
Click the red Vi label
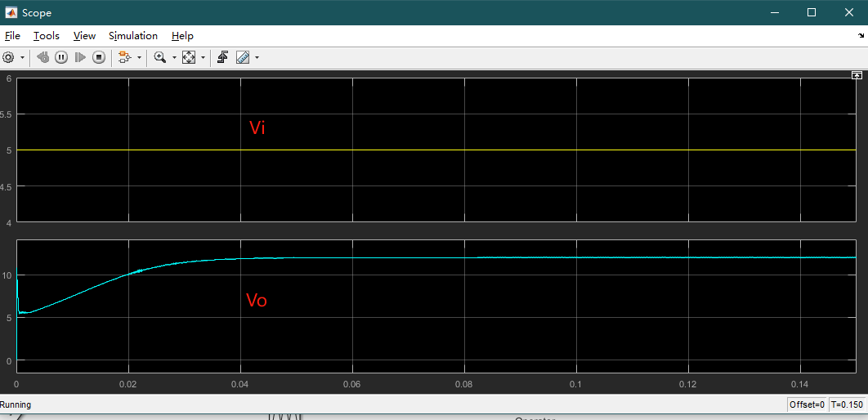pos(257,127)
